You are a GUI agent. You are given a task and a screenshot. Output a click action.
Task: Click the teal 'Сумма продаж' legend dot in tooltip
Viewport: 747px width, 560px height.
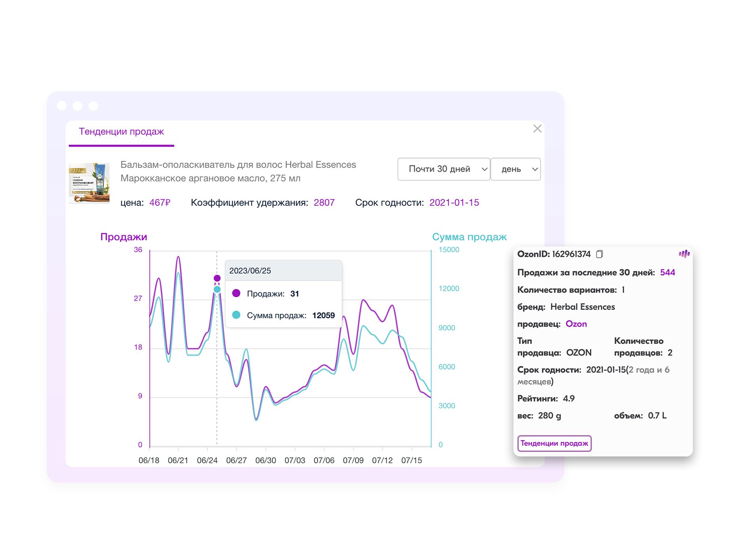pyautogui.click(x=236, y=315)
